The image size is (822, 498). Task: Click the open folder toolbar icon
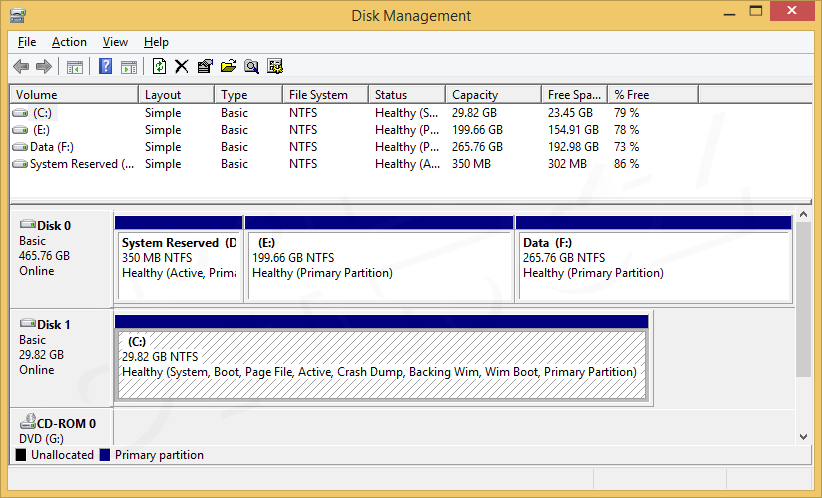(228, 67)
